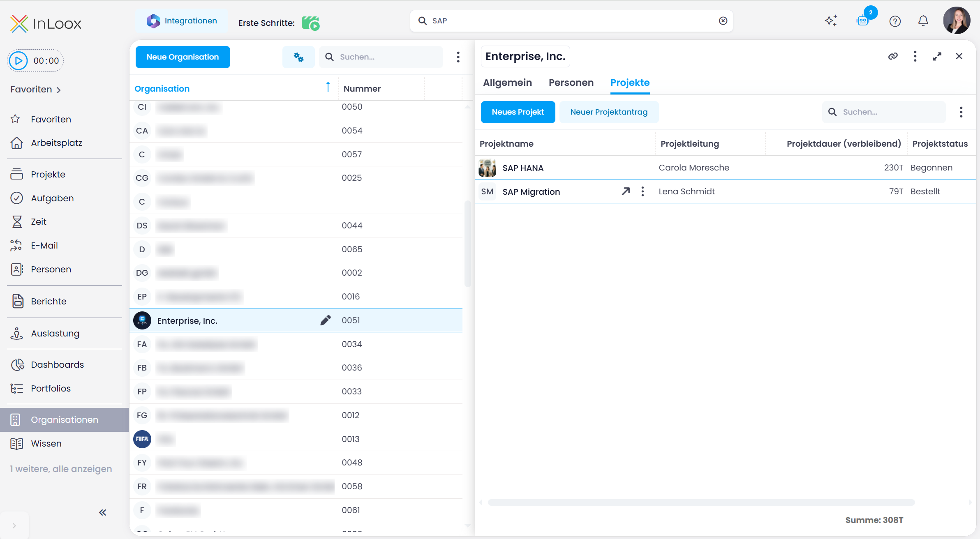
Task: Open SAP Migration in new view arrow
Action: point(626,191)
